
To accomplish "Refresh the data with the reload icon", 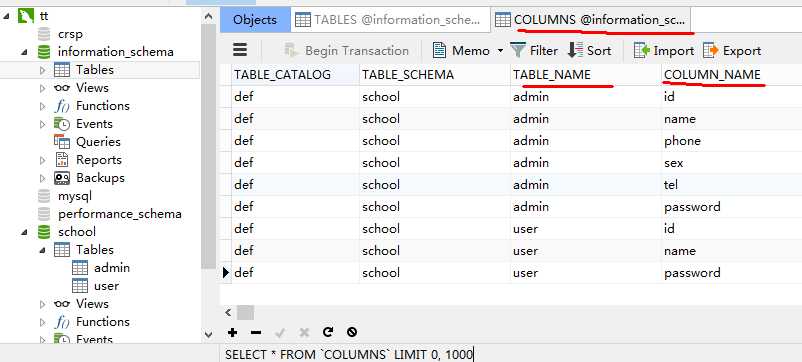I will pyautogui.click(x=328, y=332).
